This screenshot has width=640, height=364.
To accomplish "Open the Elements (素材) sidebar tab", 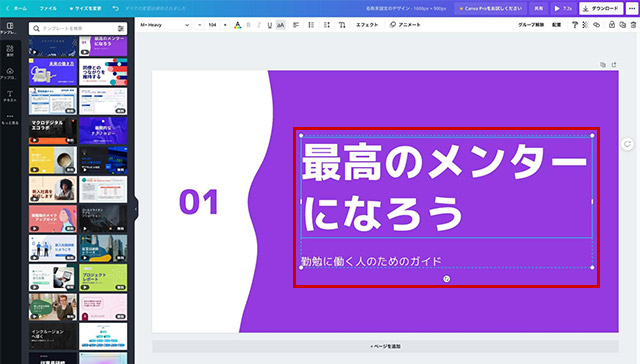I will (10, 51).
